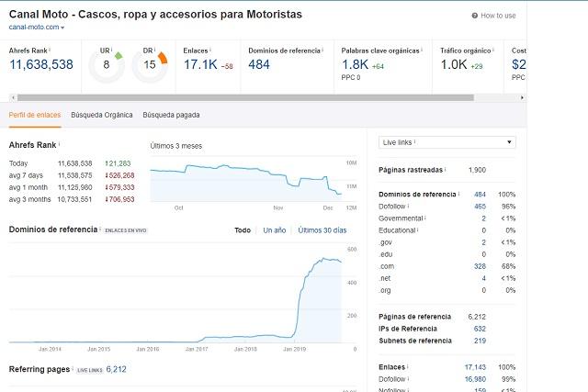
Task: Select Últimos 30 días chart range
Action: pos(322,230)
